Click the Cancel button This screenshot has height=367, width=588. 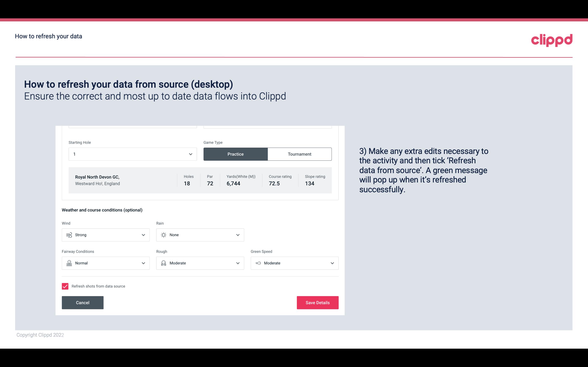(83, 303)
